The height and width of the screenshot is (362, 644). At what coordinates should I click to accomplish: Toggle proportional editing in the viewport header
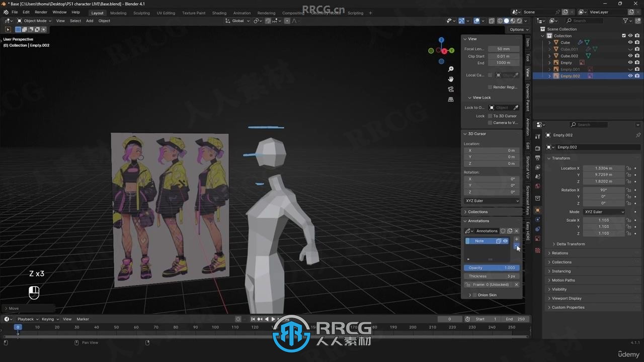point(287,21)
